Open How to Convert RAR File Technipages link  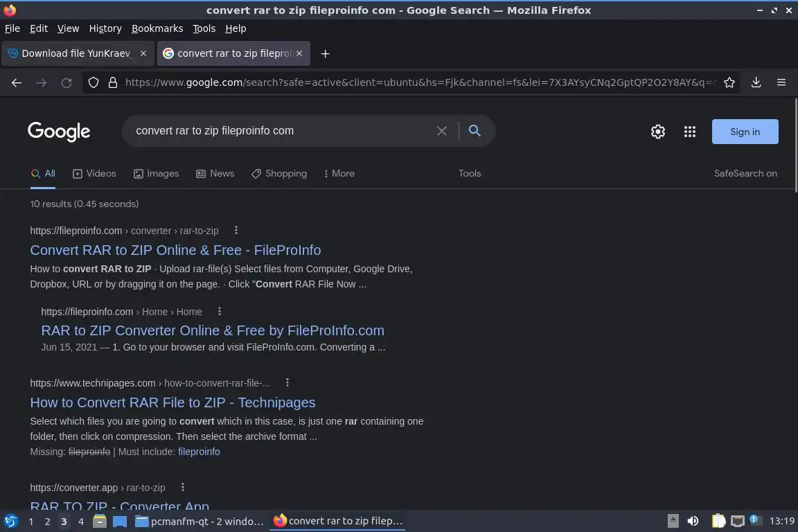pos(172,402)
